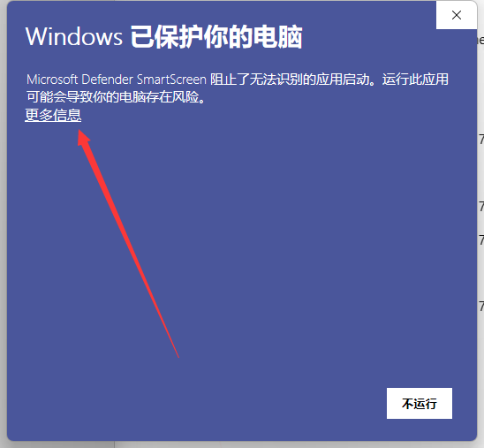Close the SmartScreen dialog with X
Image resolution: width=484 pixels, height=448 pixels.
(457, 15)
